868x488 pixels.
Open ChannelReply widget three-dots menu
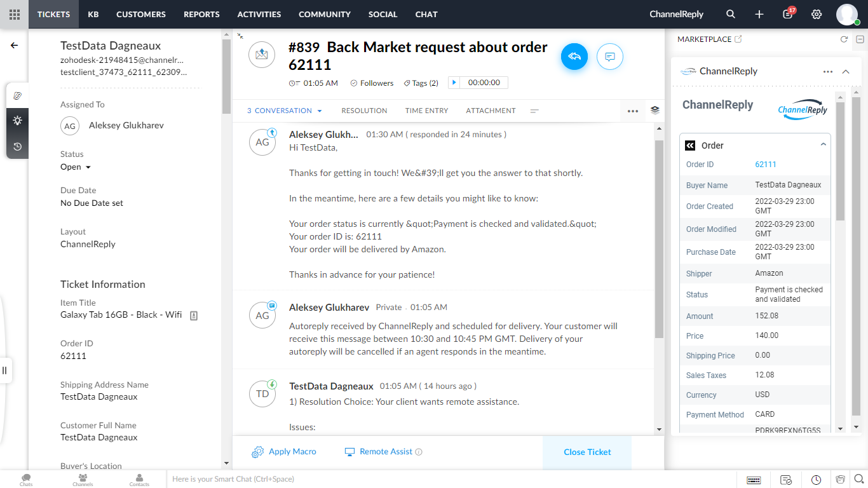827,72
